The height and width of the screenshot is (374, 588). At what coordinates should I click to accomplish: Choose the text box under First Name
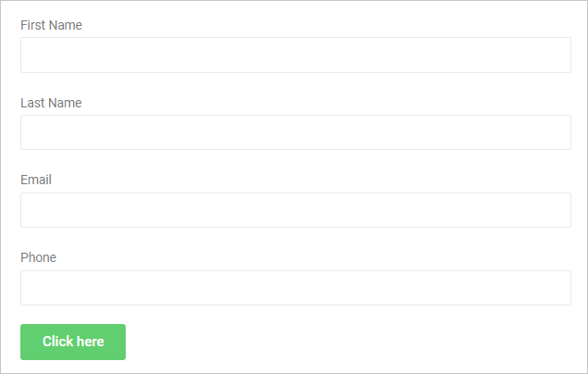tap(296, 55)
